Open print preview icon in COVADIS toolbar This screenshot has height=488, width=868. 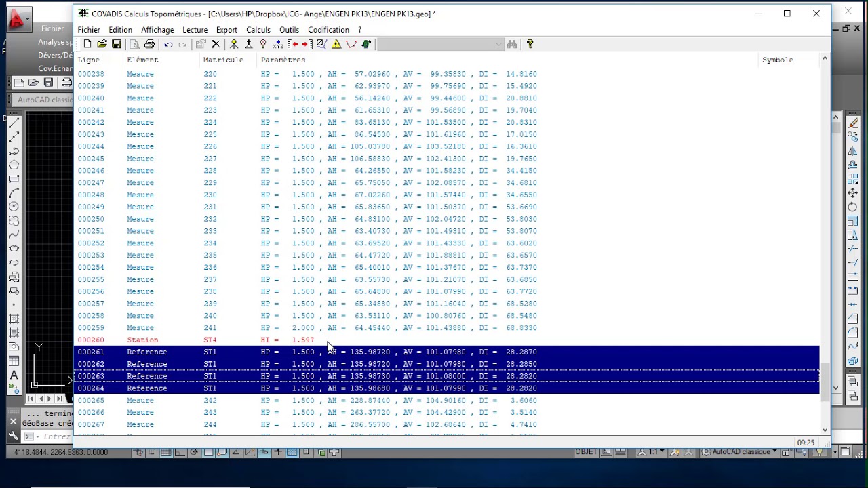pos(134,44)
